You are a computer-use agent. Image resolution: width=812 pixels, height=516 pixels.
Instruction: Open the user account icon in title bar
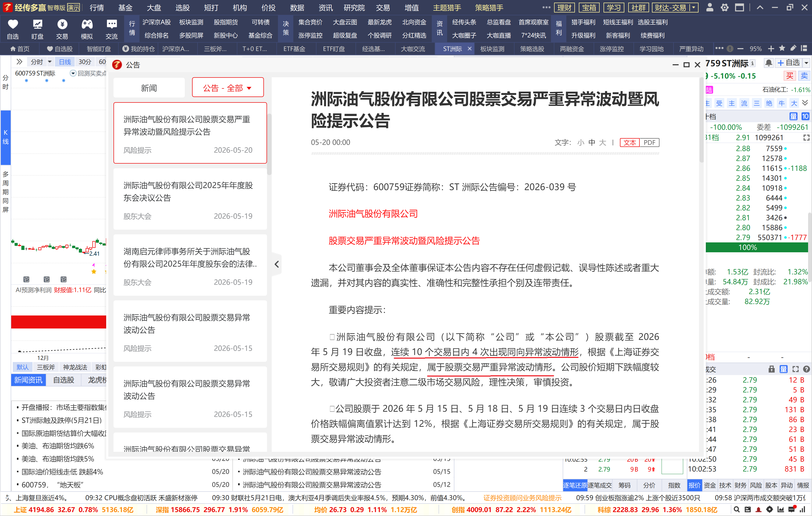point(709,8)
